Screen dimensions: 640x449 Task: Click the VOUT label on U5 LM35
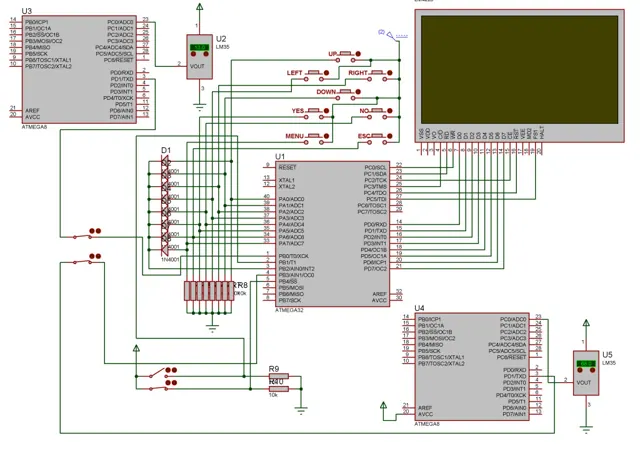pyautogui.click(x=584, y=382)
